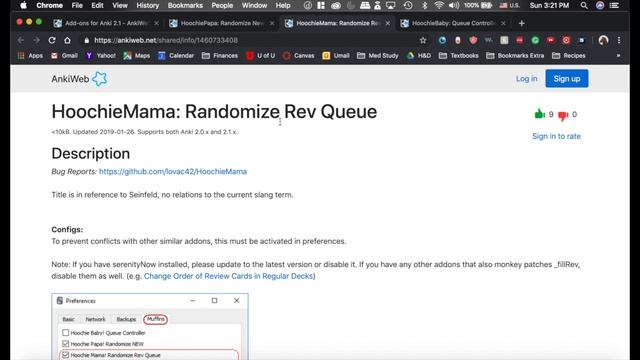Open the Gmail bookmark

(64, 56)
